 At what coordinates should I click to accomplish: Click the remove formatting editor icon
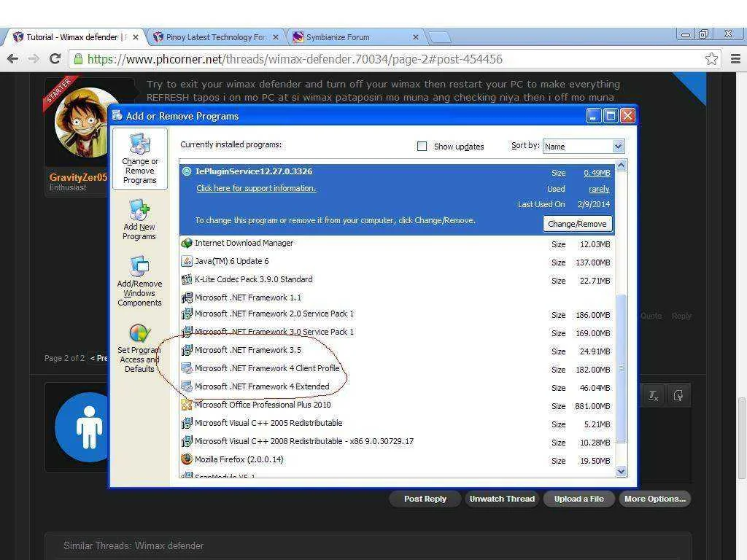tap(653, 395)
